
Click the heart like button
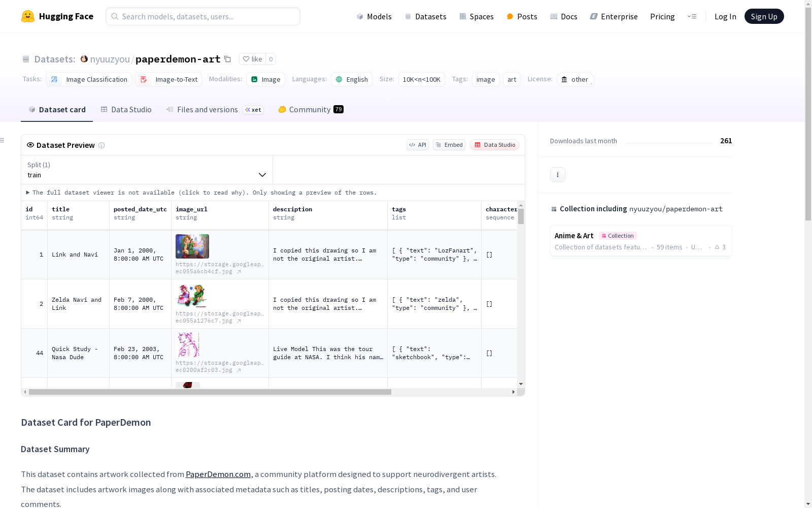pos(252,59)
